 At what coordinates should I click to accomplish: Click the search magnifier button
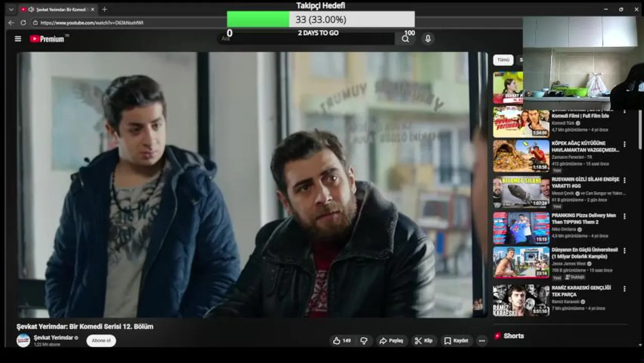click(x=405, y=39)
